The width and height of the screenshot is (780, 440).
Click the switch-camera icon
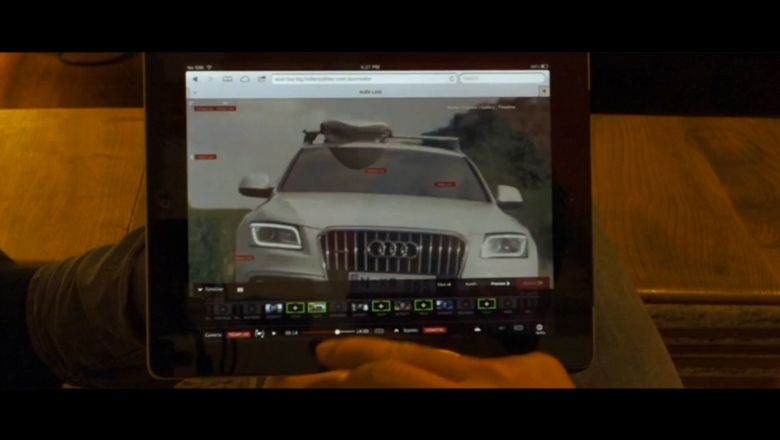tap(260, 334)
